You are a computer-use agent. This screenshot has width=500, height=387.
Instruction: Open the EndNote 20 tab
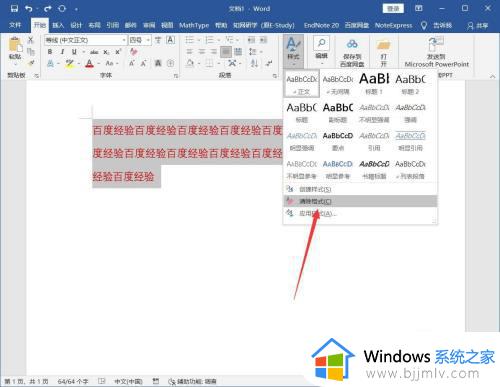(x=321, y=25)
